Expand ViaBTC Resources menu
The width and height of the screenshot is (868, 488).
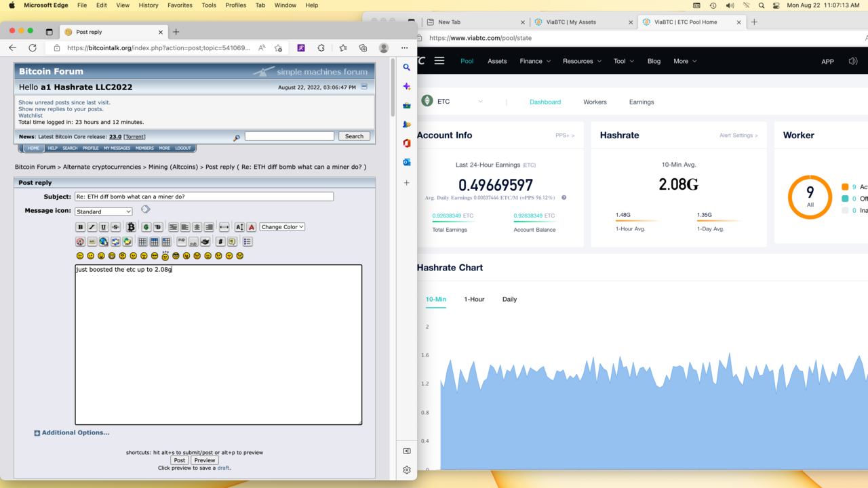coord(582,61)
